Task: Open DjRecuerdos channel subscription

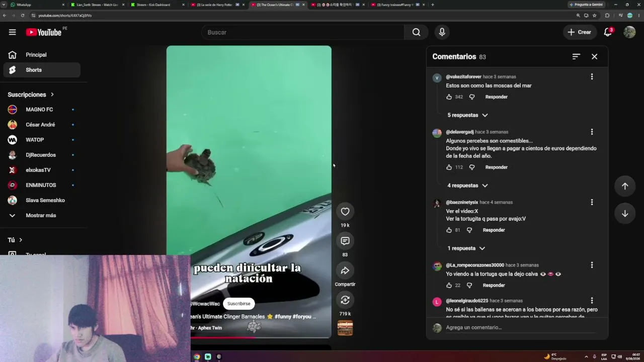Action: [x=41, y=155]
